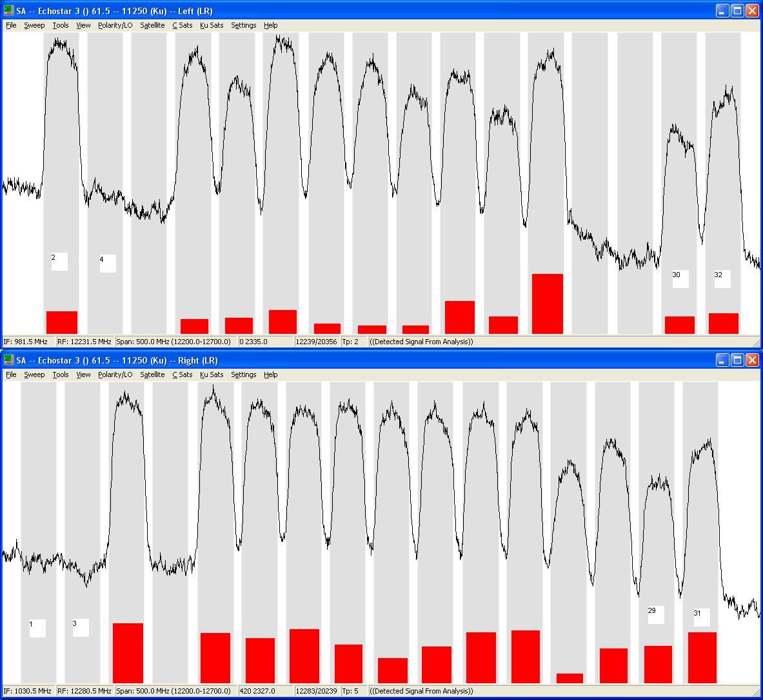
Task: Click the tallest red bar in the Left (LR) spectrum
Action: pyautogui.click(x=547, y=304)
